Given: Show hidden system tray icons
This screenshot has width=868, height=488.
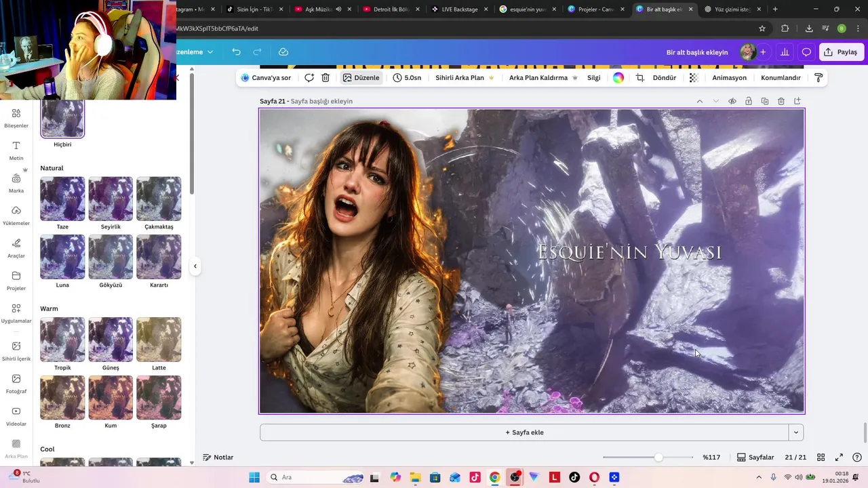Looking at the screenshot, I should (759, 477).
